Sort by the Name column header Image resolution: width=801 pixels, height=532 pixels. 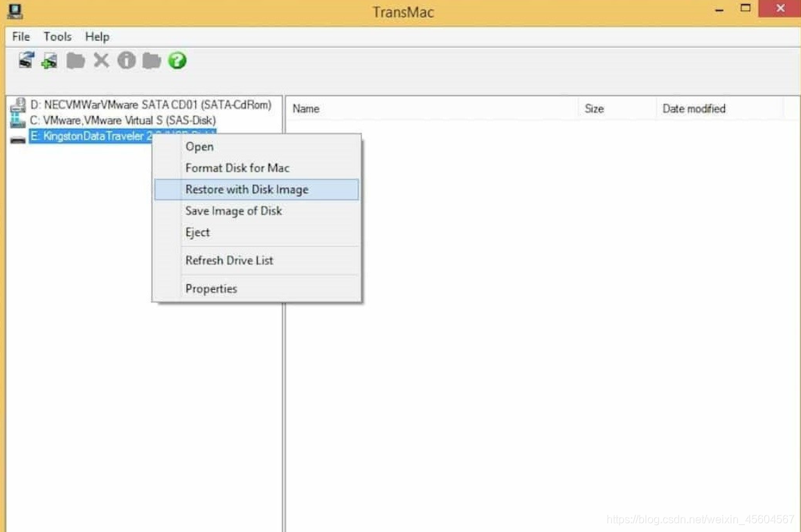pos(432,109)
